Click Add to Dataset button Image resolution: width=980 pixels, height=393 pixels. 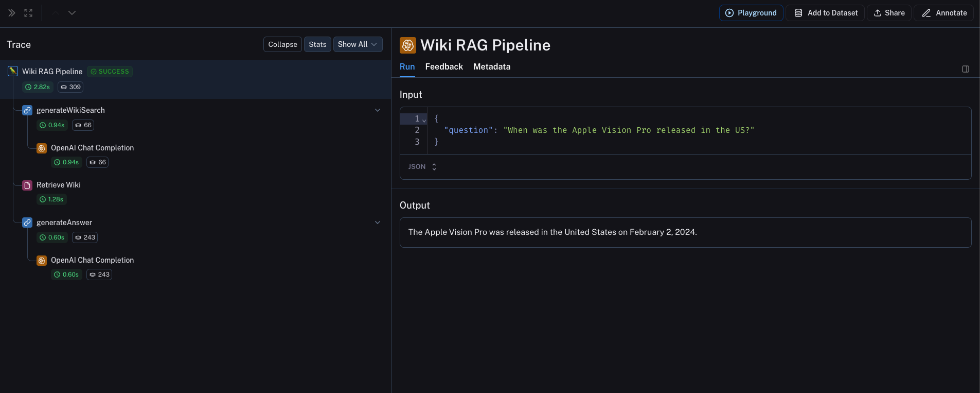coord(825,13)
